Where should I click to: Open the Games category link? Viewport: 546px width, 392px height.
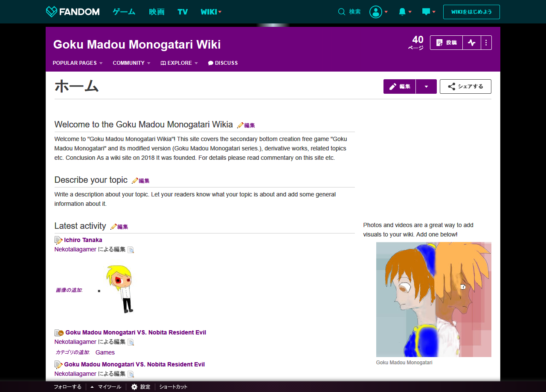tap(105, 352)
